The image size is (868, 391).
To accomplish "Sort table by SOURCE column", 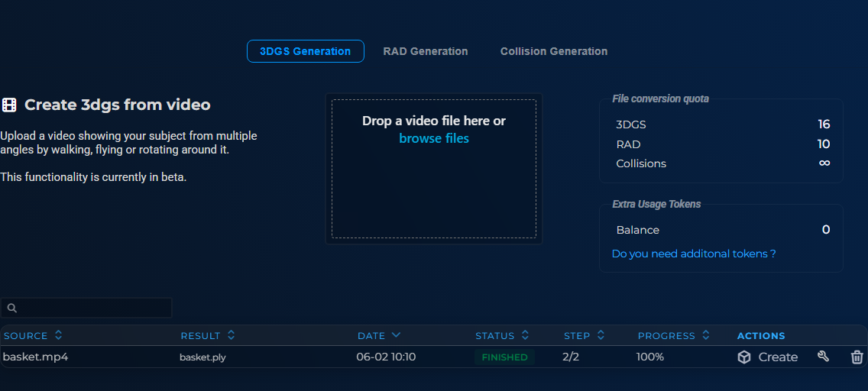I will pos(33,336).
